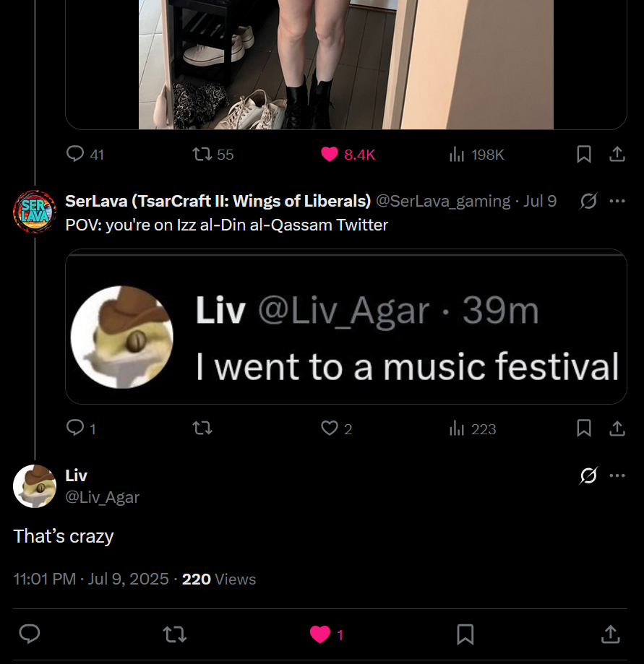
Task: Open the Jul 9 timestamp on SerLava's tweet
Action: (x=540, y=201)
